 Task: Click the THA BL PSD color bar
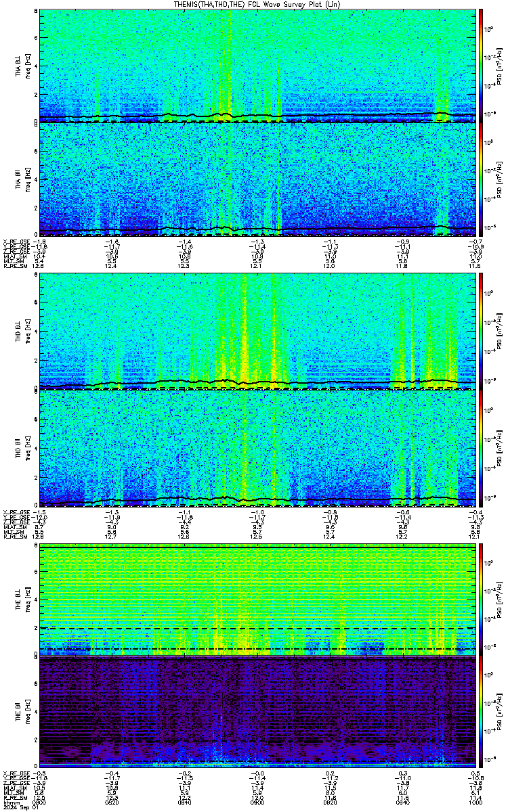point(482,65)
